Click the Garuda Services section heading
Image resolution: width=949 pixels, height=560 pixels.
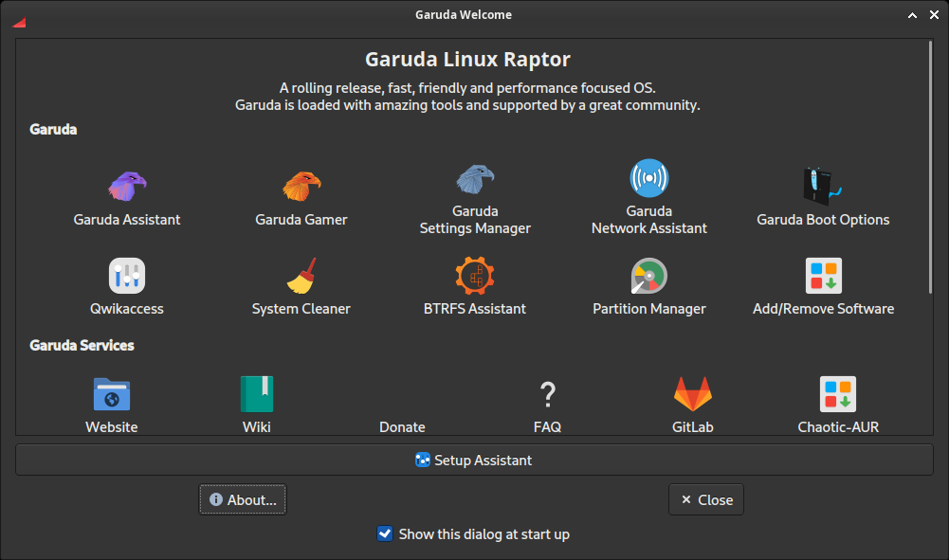point(82,345)
